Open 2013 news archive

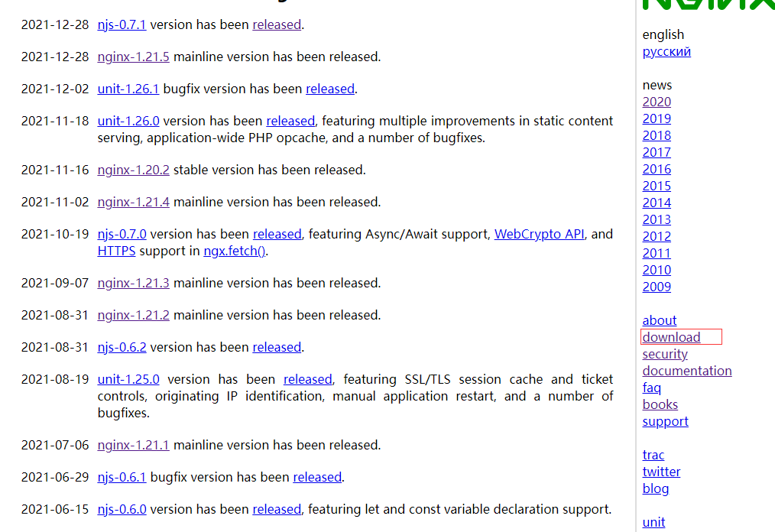click(657, 220)
